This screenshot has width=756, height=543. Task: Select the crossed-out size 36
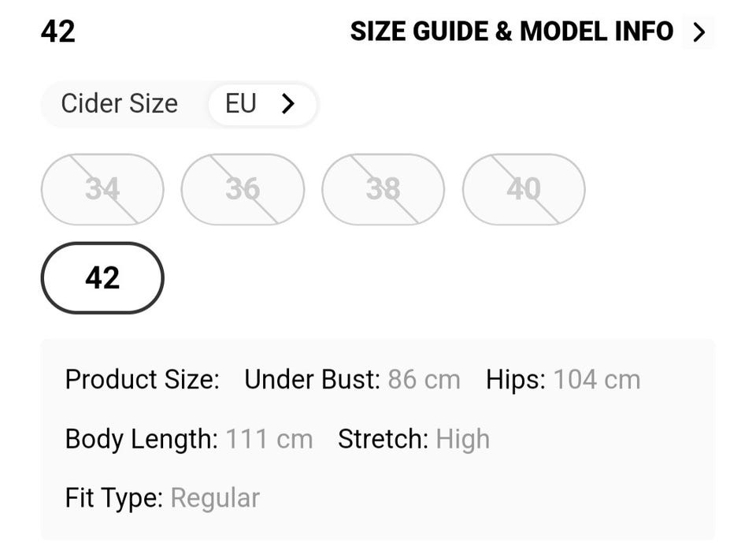pos(243,189)
